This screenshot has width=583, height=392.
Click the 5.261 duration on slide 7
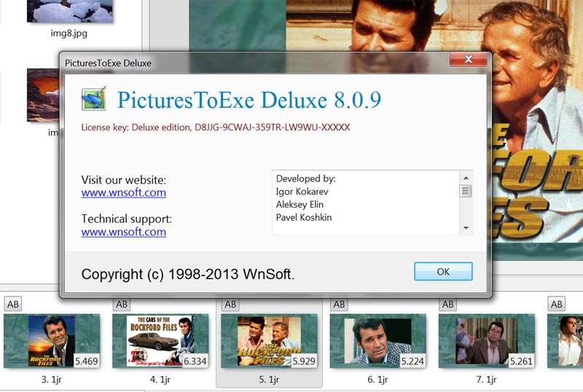(x=521, y=361)
